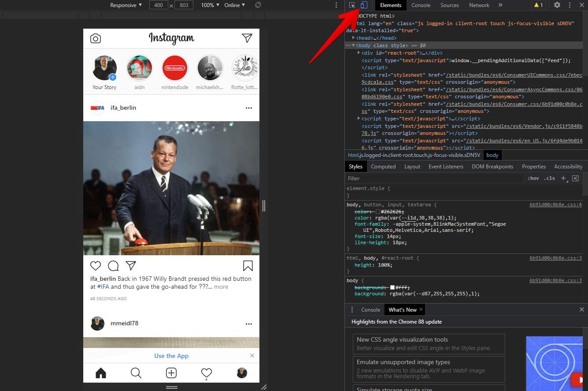Open the Online throttling dropdown
This screenshot has width=588, height=391.
(x=235, y=5)
